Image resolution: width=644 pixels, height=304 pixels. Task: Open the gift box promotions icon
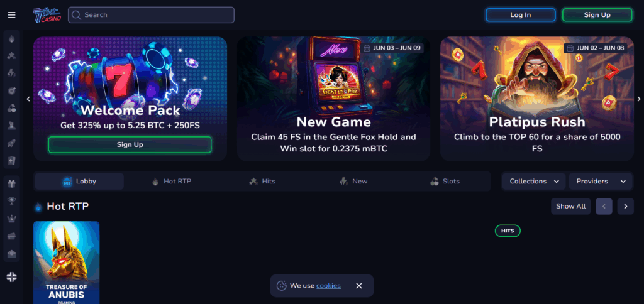pos(11,184)
